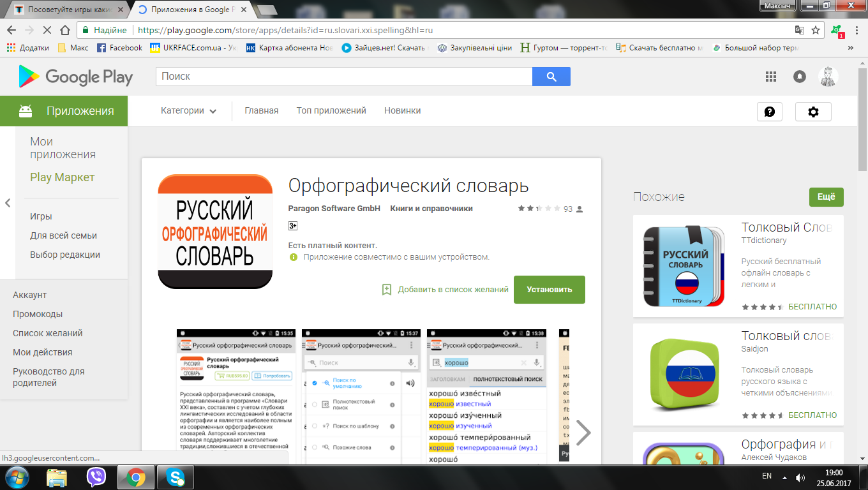This screenshot has width=868, height=490.
Task: Open Аккаунт in the sidebar
Action: click(x=29, y=295)
